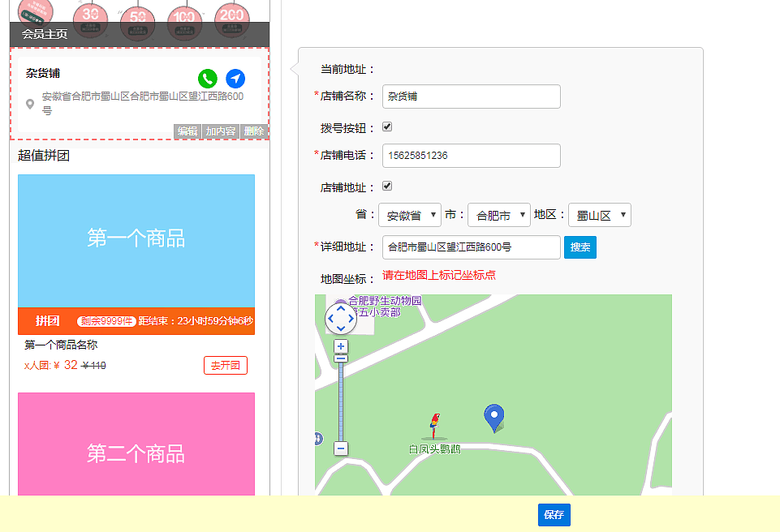Click the map pan control's up arrow
The width and height of the screenshot is (780, 532).
tap(340, 307)
